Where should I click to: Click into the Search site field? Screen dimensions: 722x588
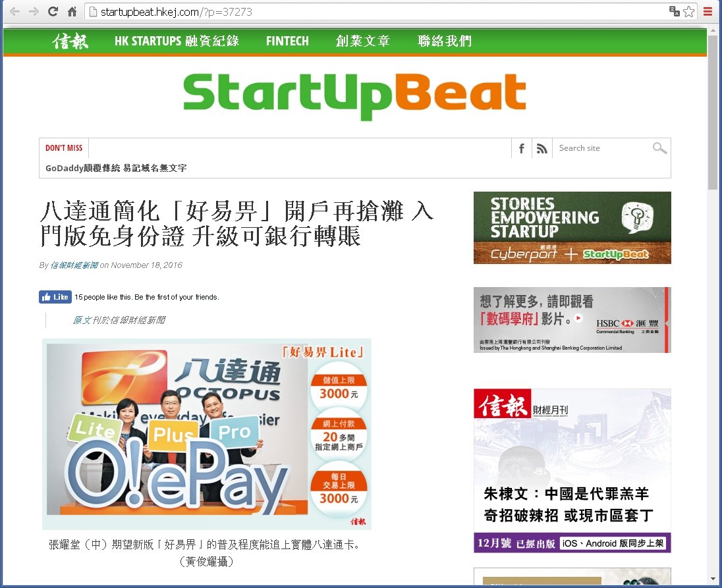coord(601,148)
